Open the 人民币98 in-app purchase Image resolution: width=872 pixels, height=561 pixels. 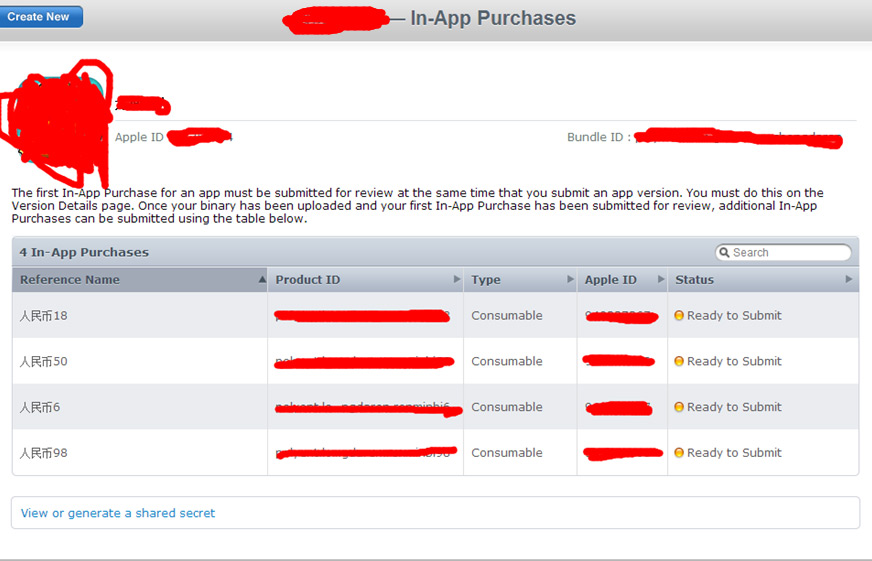43,453
